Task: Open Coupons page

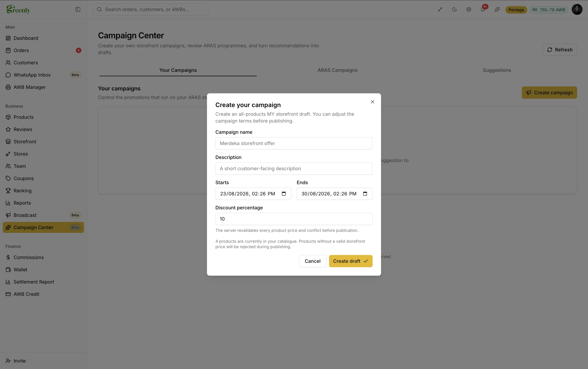Action: pyautogui.click(x=43, y=178)
